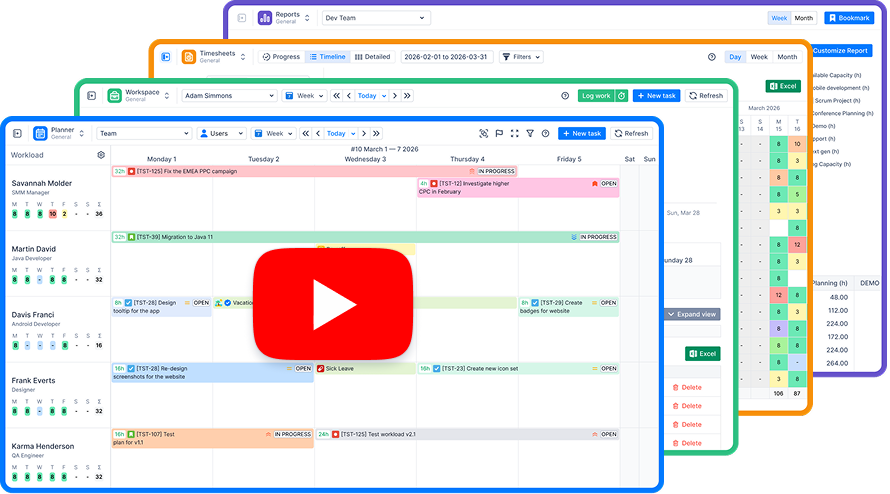Select Month scale in Timesheets
Viewport: 890px width, 494px height.
tap(787, 57)
